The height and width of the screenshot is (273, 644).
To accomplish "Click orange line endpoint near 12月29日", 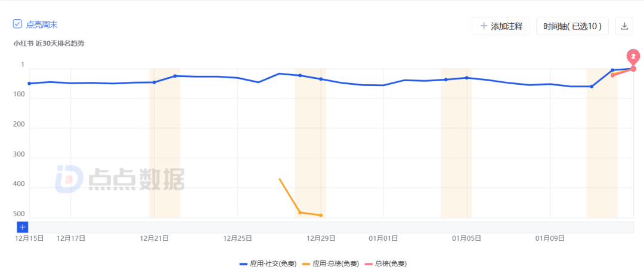I will tap(321, 215).
